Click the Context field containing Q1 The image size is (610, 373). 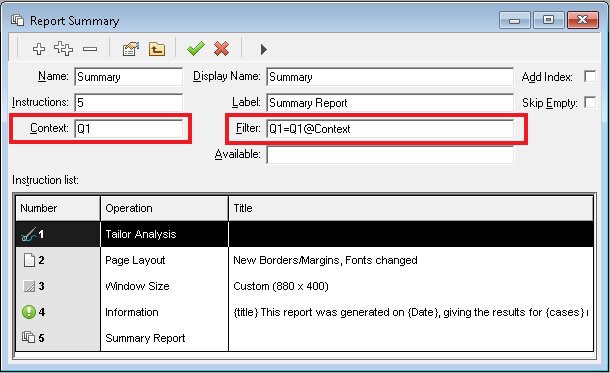(x=128, y=129)
